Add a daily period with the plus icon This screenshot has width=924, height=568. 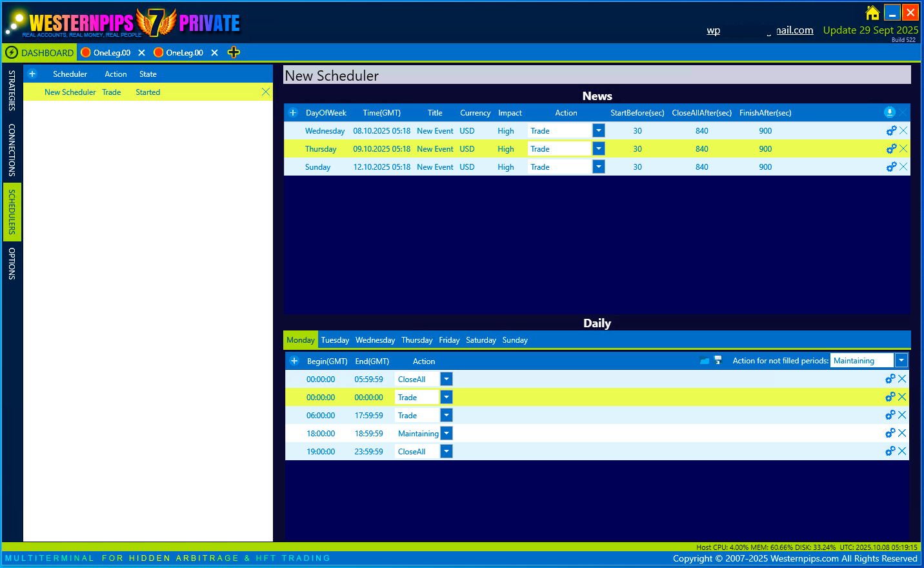(294, 361)
